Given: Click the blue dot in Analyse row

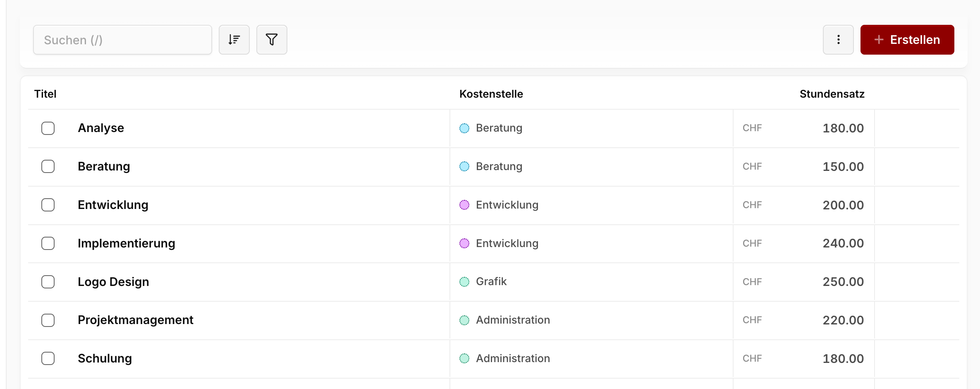Looking at the screenshot, I should [464, 128].
